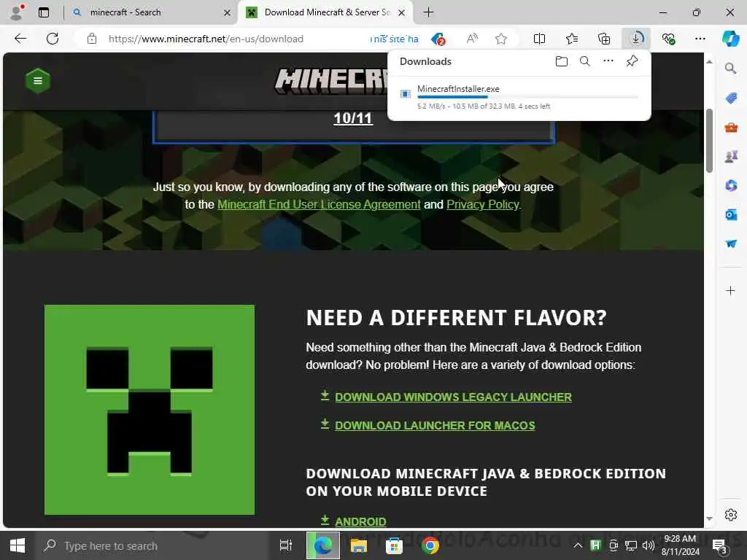Screen dimensions: 747x560
Task: Activate Read aloud icon
Action: point(472,39)
